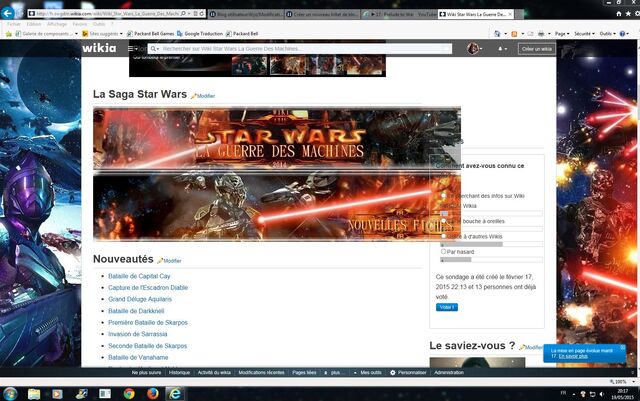Expand the Sécurité dropdown menu
This screenshot has height=401, width=640.
coord(584,33)
